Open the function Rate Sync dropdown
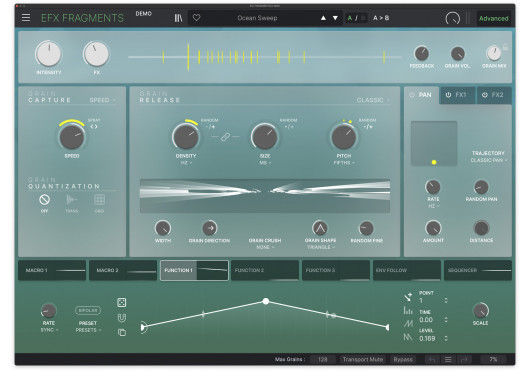Image resolution: width=530 pixels, height=371 pixels. [49, 330]
